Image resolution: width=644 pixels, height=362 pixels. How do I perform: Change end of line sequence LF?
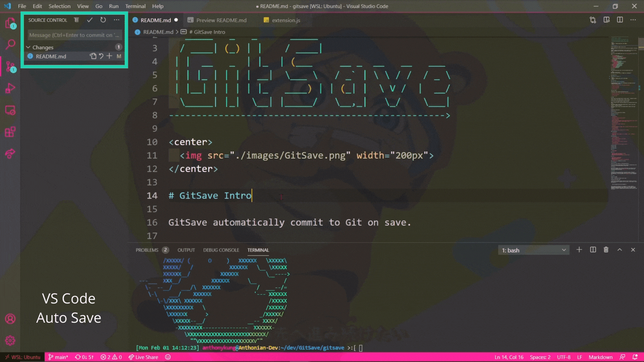click(x=580, y=357)
